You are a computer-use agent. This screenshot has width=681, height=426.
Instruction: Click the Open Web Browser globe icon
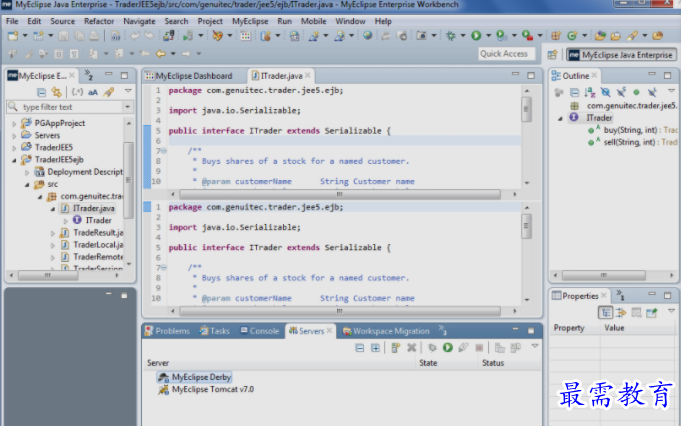coord(368,36)
